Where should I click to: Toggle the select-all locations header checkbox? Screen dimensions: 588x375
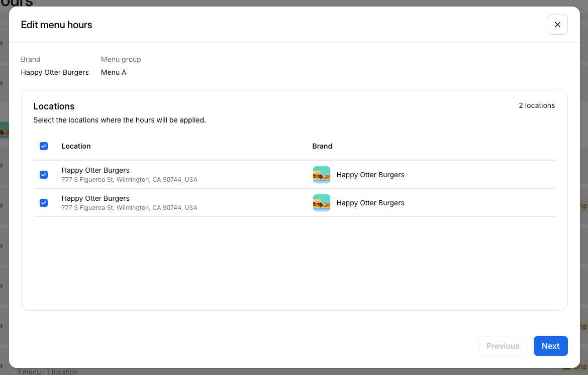pyautogui.click(x=44, y=146)
